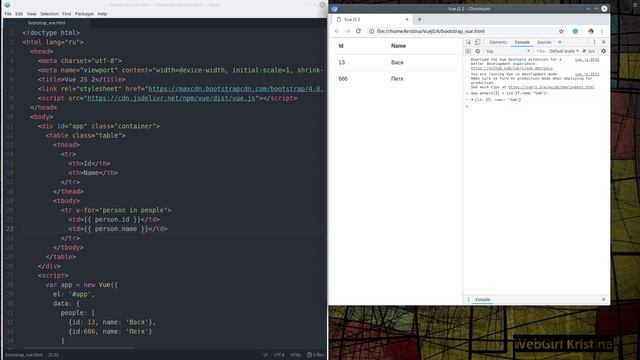The height and width of the screenshot is (360, 640).
Task: Open console settings gear icon
Action: [x=604, y=51]
